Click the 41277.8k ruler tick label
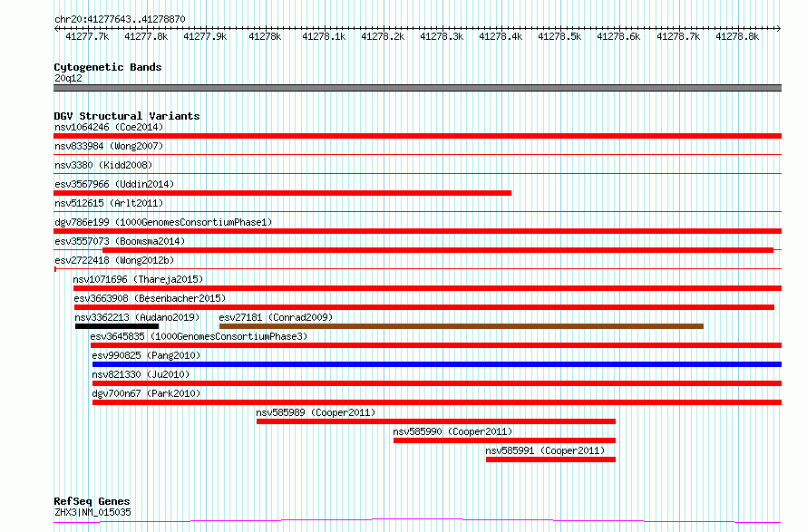The height and width of the screenshot is (532, 807). point(146,36)
